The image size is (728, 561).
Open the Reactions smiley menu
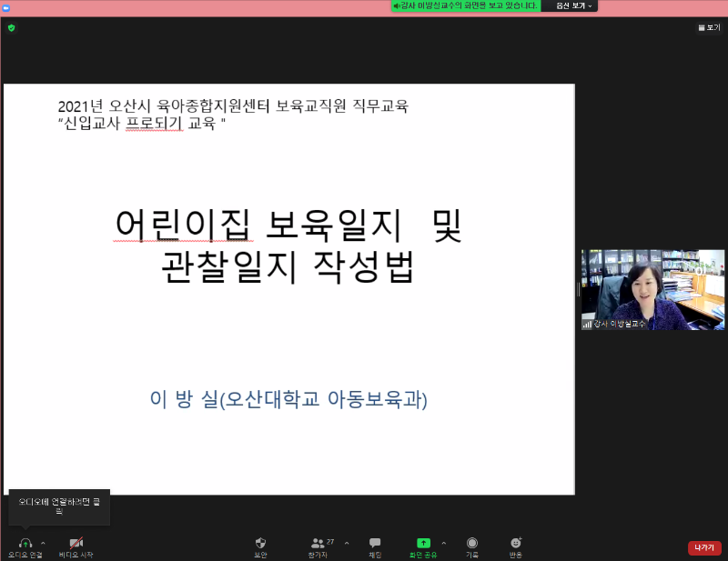pos(516,543)
